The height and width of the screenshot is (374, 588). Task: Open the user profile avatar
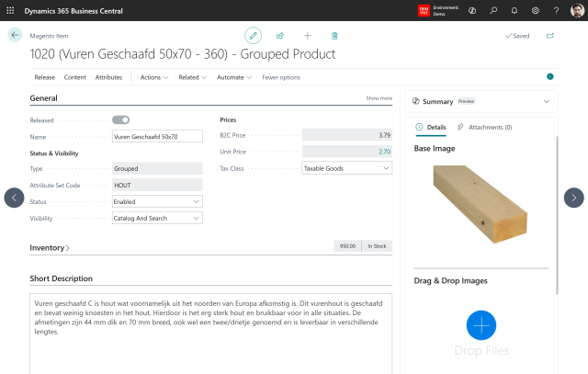coord(577,10)
